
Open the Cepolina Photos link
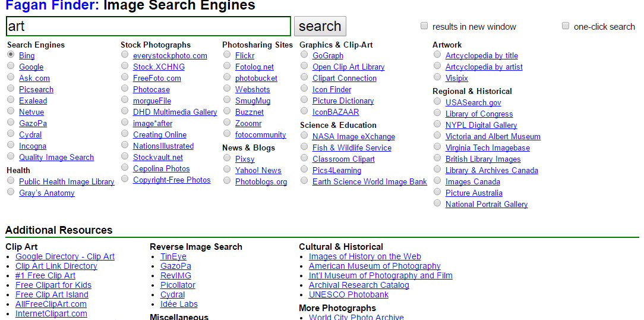point(162,168)
